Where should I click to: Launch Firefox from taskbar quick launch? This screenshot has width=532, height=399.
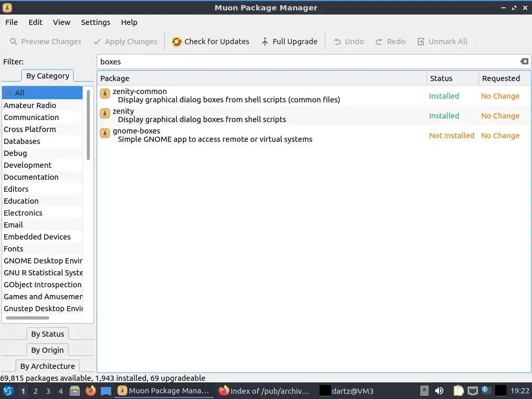[x=90, y=391]
